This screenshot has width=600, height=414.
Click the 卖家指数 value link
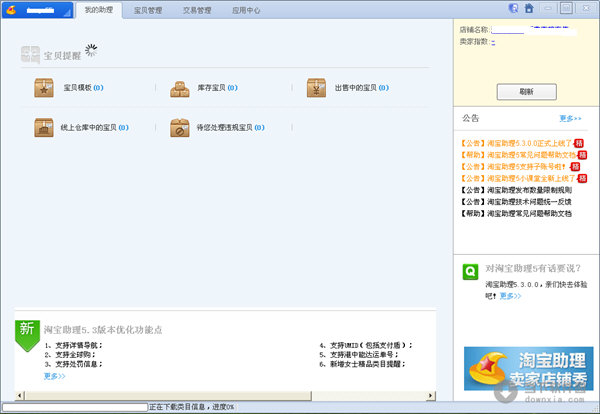pyautogui.click(x=493, y=42)
